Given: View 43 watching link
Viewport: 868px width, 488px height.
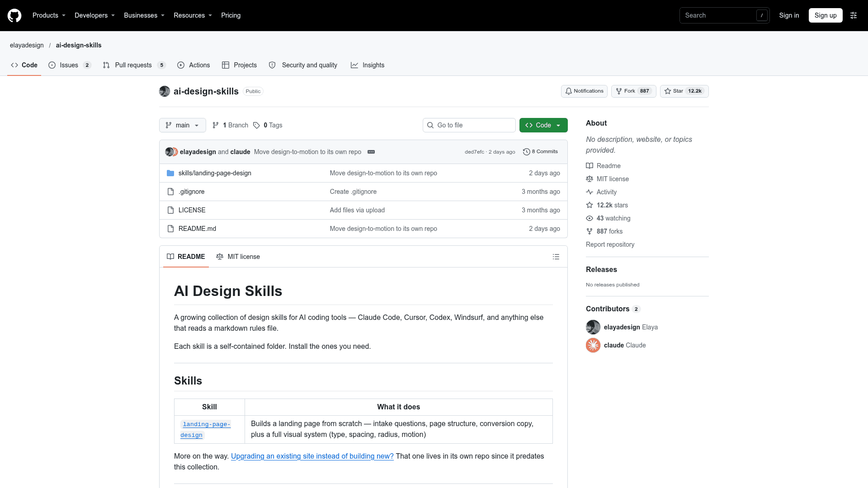Looking at the screenshot, I should pos(608,218).
